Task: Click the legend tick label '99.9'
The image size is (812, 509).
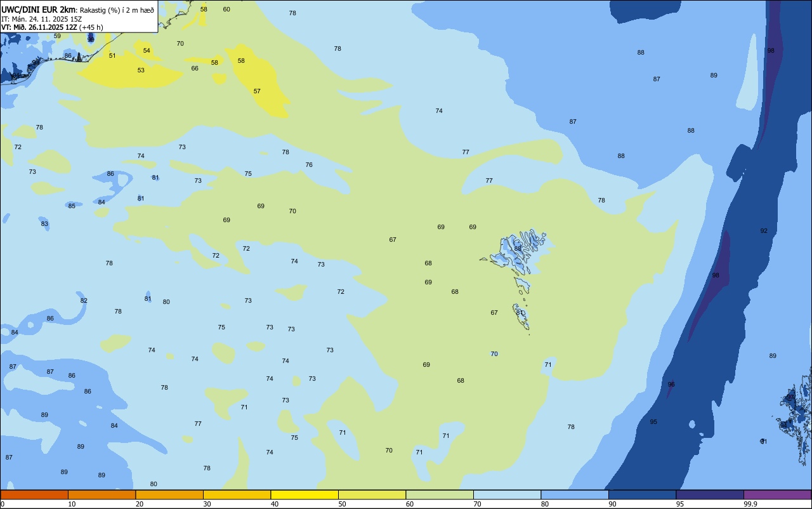Action: point(750,504)
